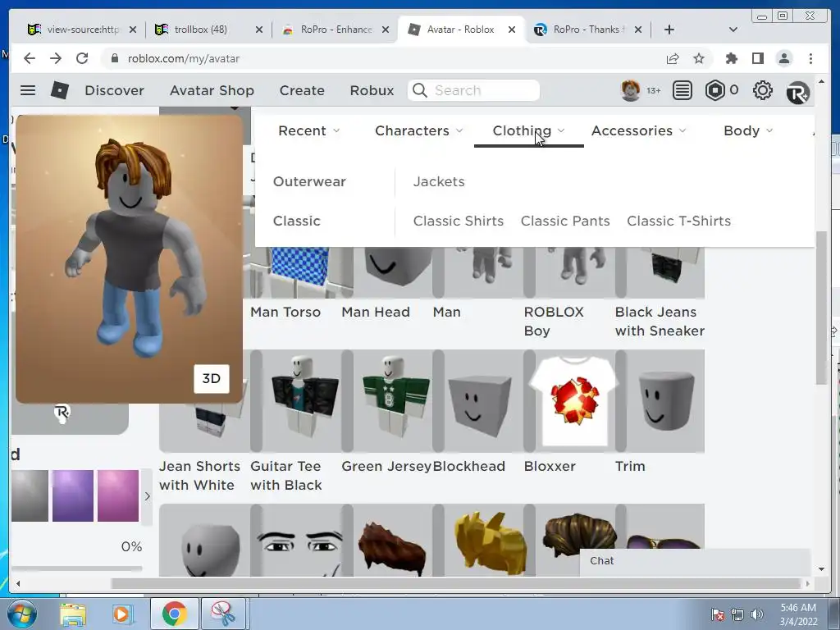Viewport: 840px width, 630px height.
Task: Open the Robux page link
Action: tap(372, 90)
